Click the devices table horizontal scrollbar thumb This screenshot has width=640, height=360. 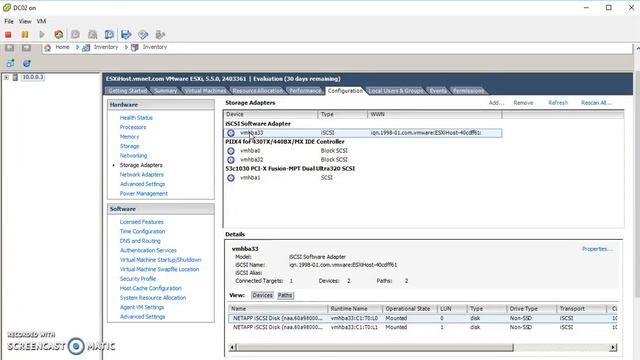pyautogui.click(x=375, y=348)
